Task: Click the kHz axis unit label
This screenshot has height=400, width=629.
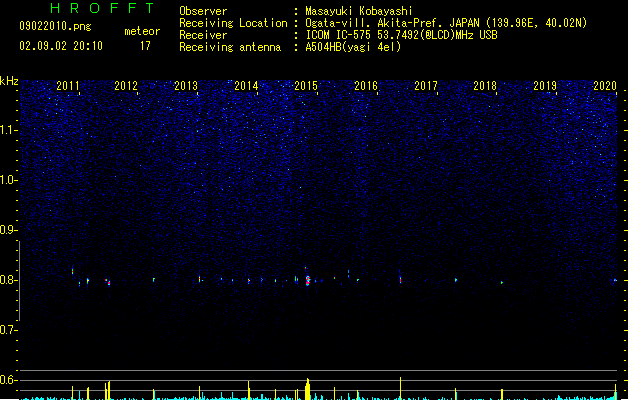Action: 9,81
